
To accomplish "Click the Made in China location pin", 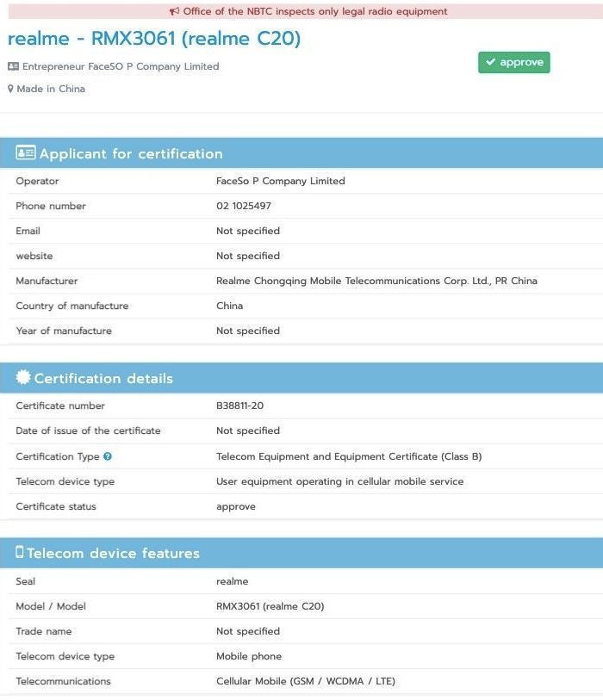I will click(10, 89).
